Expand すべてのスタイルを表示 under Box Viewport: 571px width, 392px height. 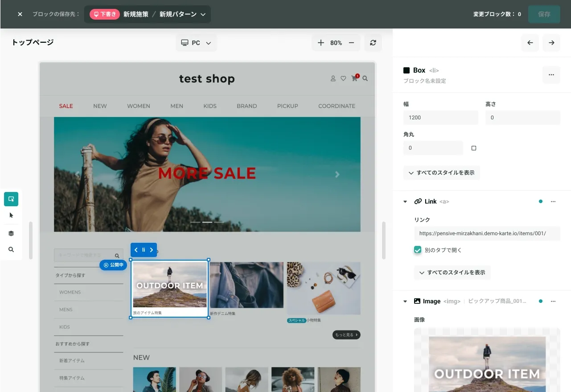pos(441,173)
